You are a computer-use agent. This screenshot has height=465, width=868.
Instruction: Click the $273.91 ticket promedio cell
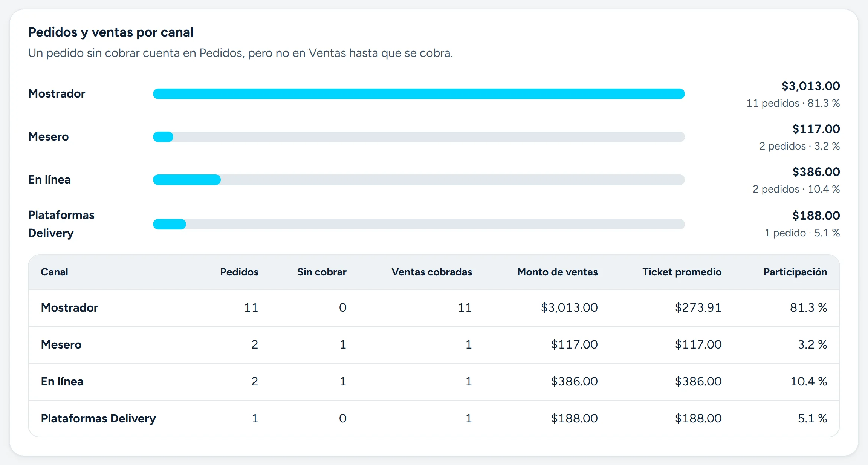click(698, 308)
